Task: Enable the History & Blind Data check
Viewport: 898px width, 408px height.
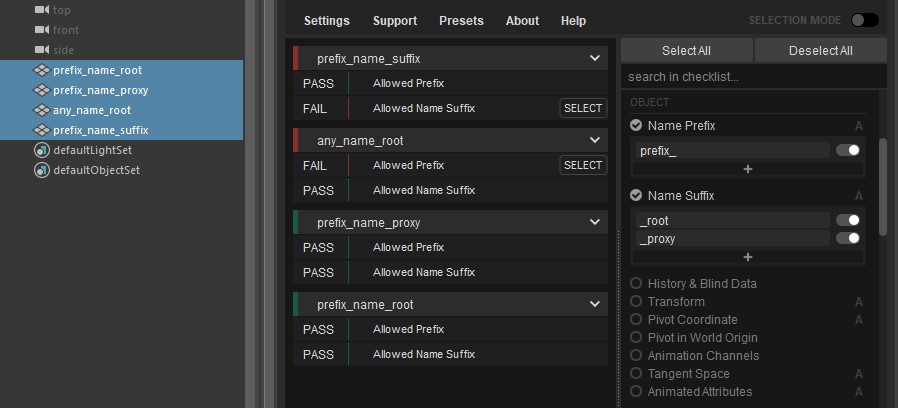Action: pos(636,284)
